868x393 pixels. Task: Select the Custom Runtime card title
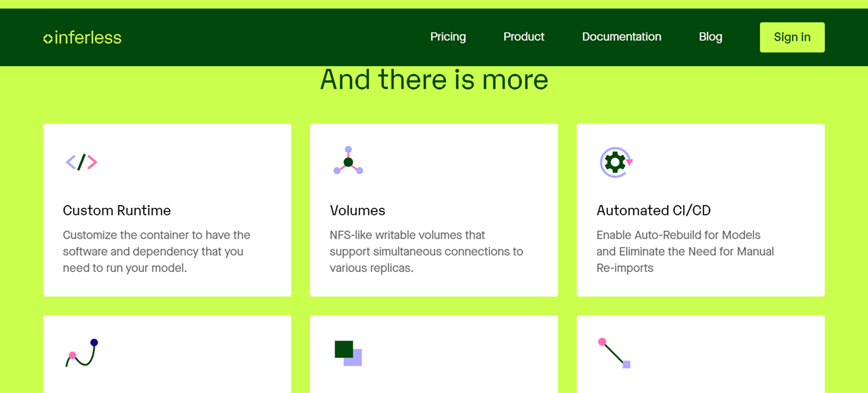pyautogui.click(x=117, y=211)
